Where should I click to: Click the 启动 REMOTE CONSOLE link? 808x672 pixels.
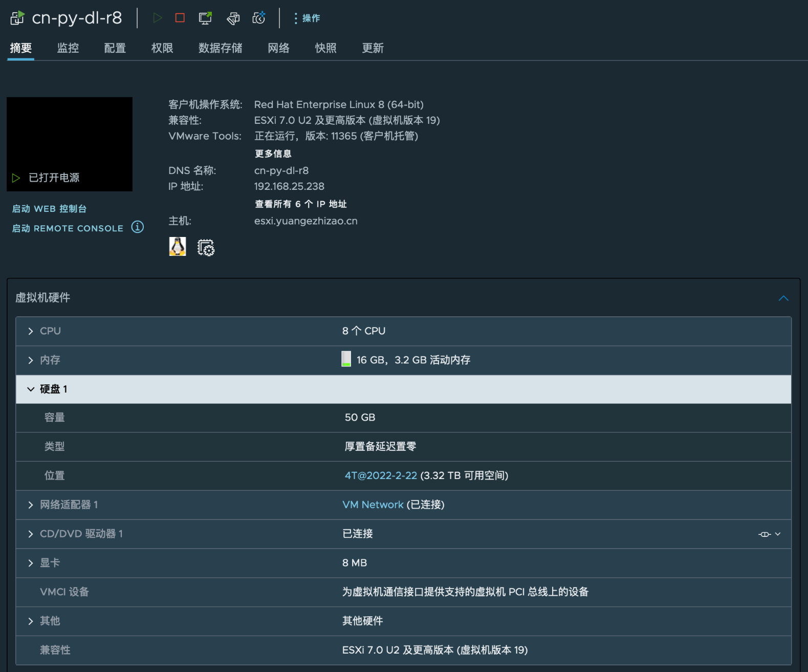[x=68, y=228]
